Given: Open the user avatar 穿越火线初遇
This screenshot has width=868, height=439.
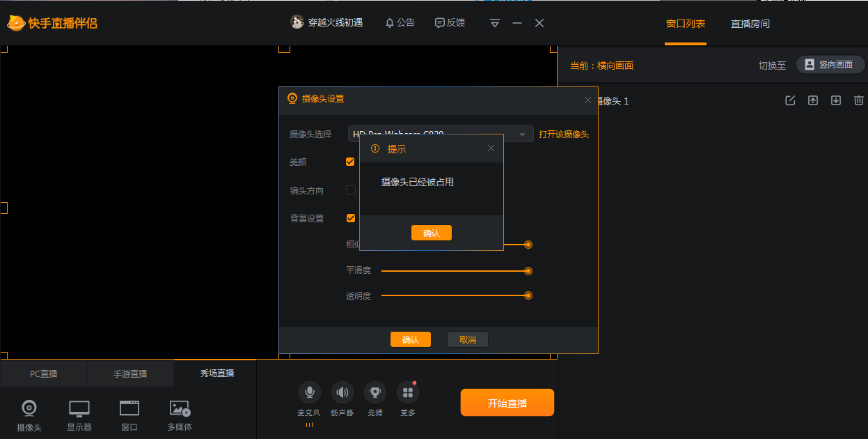Looking at the screenshot, I should click(x=326, y=22).
